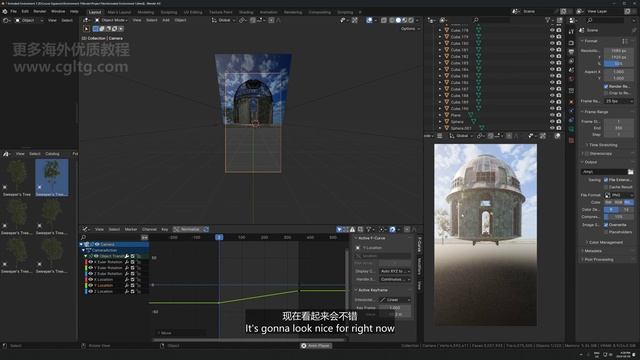Click the viewport Options button
The image size is (640, 360).
pyautogui.click(x=410, y=29)
